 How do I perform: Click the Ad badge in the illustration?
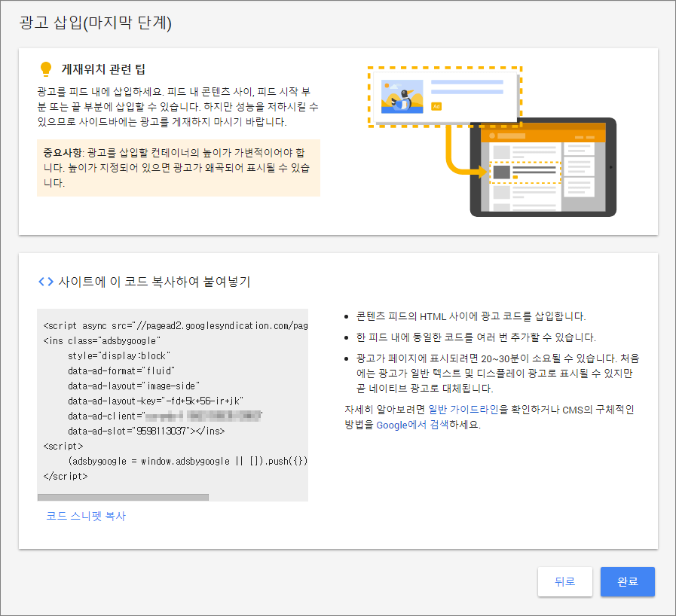tap(436, 106)
